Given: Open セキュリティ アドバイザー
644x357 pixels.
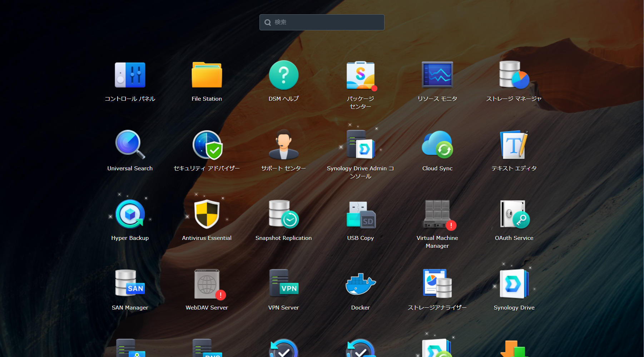Looking at the screenshot, I should (207, 145).
